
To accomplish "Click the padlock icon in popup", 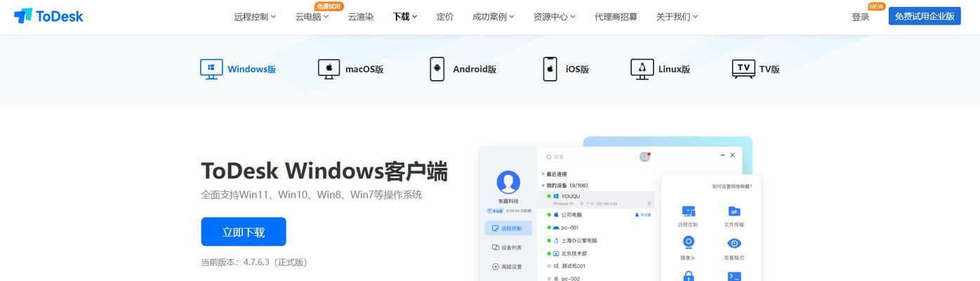I will [x=689, y=276].
